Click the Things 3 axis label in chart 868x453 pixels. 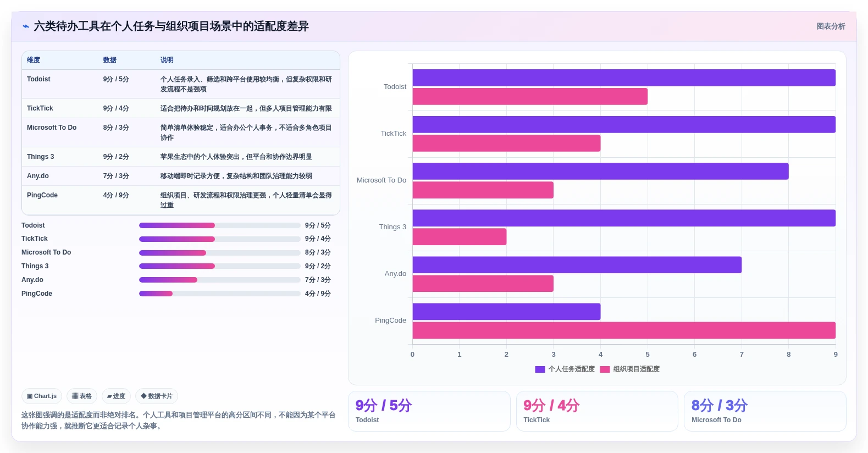pyautogui.click(x=392, y=227)
